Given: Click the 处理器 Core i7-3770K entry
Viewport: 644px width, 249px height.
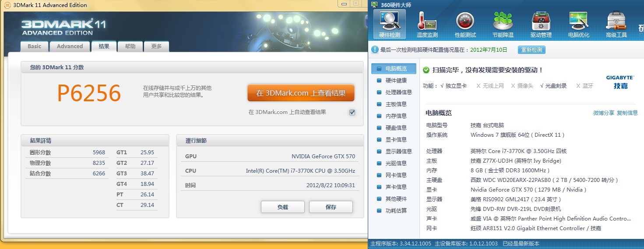Looking at the screenshot, I should [x=496, y=151].
